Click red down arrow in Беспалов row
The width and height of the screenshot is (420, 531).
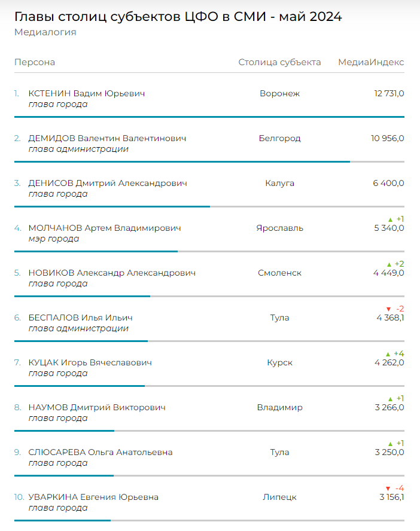click(x=388, y=309)
